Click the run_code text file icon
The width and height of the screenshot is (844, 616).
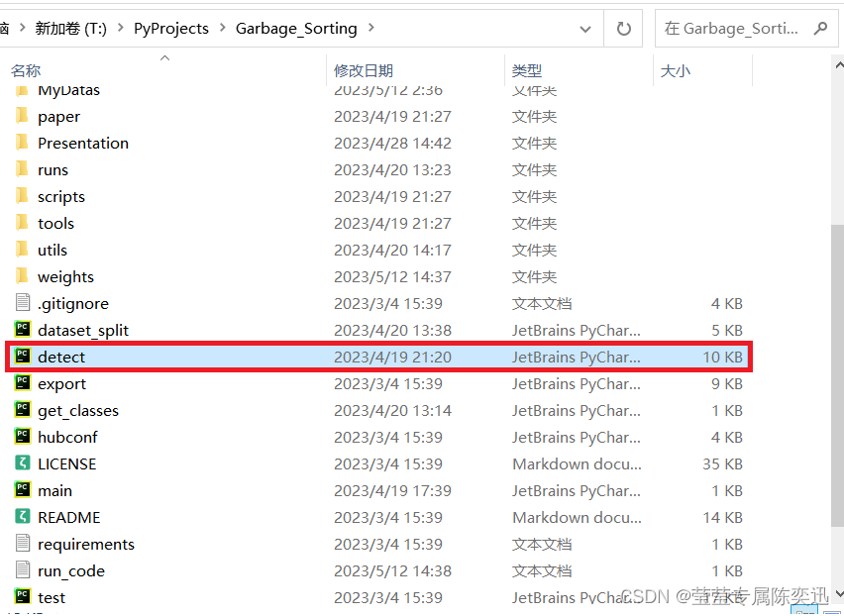point(23,570)
